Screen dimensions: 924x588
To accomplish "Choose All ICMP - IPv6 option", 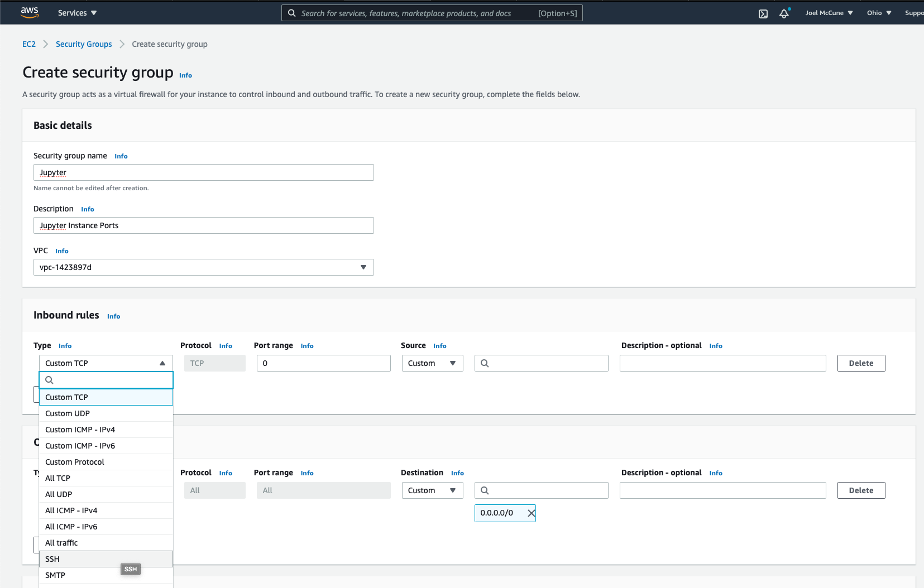I will pyautogui.click(x=106, y=527).
